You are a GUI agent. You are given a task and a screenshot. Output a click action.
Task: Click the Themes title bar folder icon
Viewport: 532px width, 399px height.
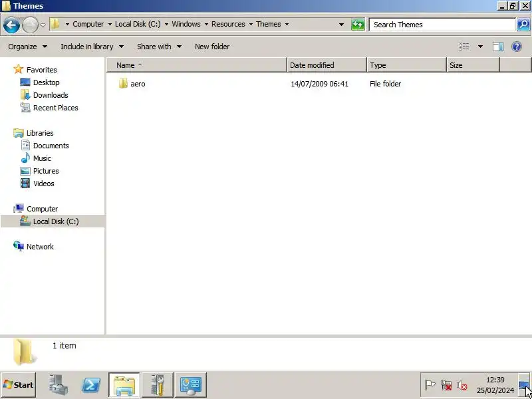pos(6,6)
